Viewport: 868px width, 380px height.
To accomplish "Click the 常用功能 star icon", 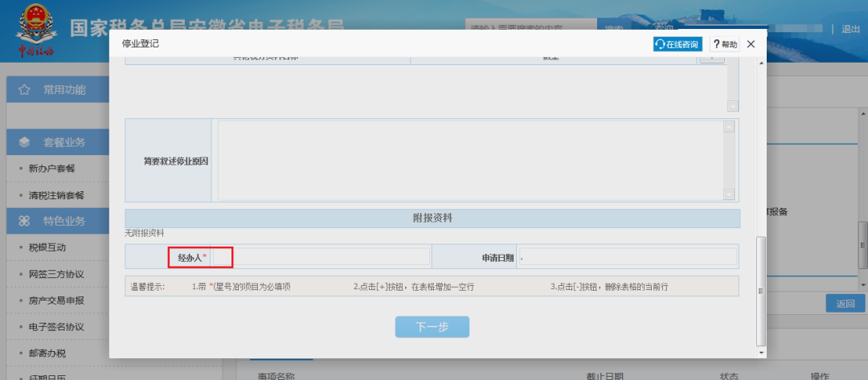I will (24, 89).
